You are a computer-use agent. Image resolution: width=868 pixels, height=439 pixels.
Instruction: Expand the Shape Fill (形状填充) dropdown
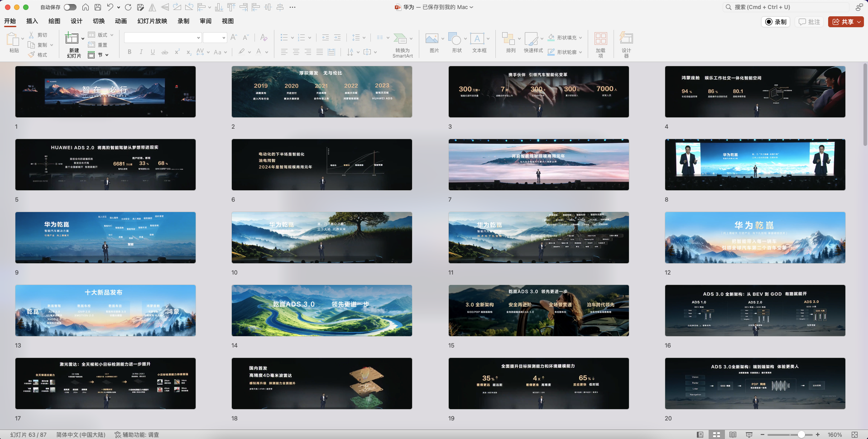tap(580, 38)
